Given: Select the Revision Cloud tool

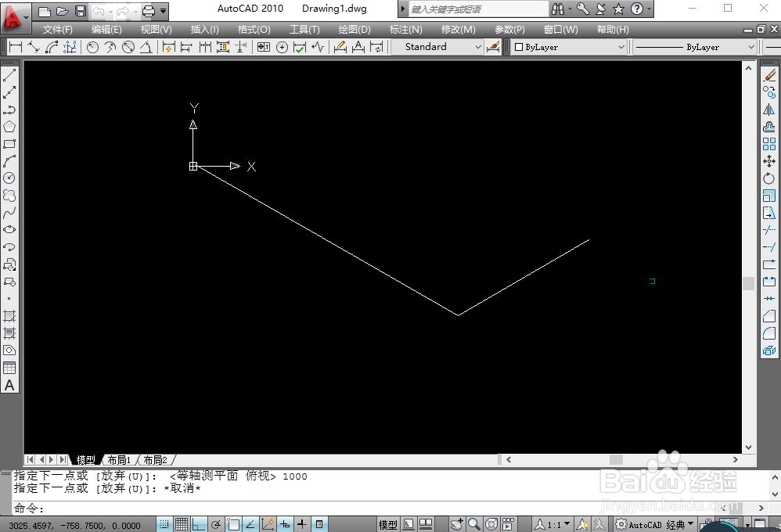Looking at the screenshot, I should [9, 196].
